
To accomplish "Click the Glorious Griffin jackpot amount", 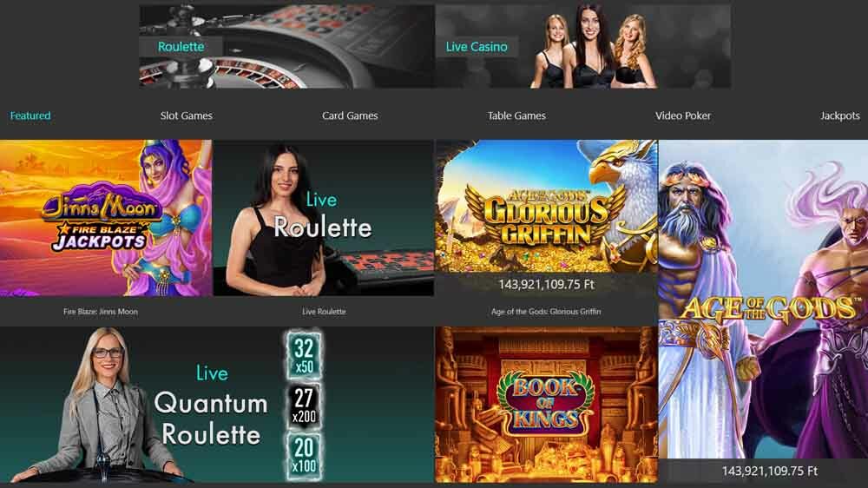I will coord(546,285).
